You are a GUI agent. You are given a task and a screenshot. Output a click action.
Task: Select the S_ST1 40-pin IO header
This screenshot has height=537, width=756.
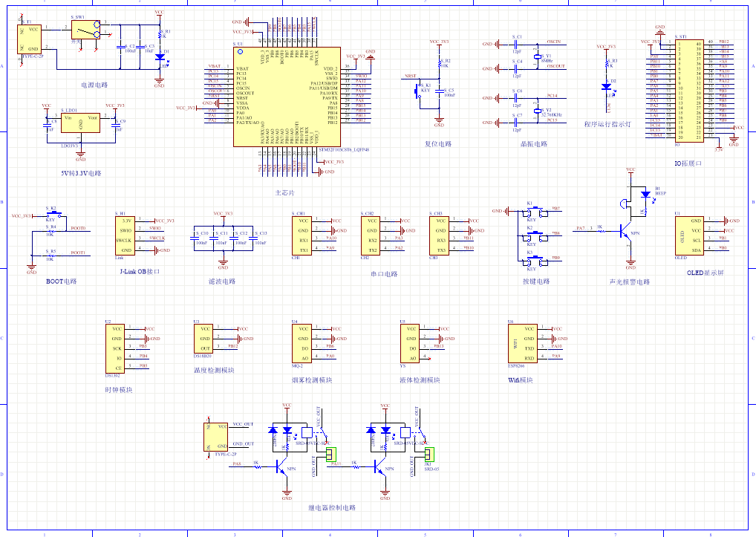[x=688, y=90]
